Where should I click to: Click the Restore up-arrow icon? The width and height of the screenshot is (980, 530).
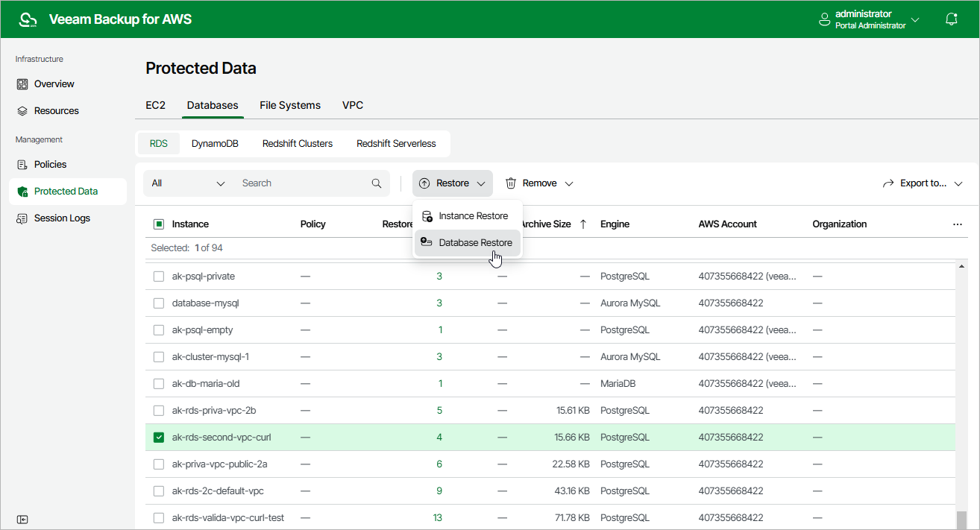424,183
